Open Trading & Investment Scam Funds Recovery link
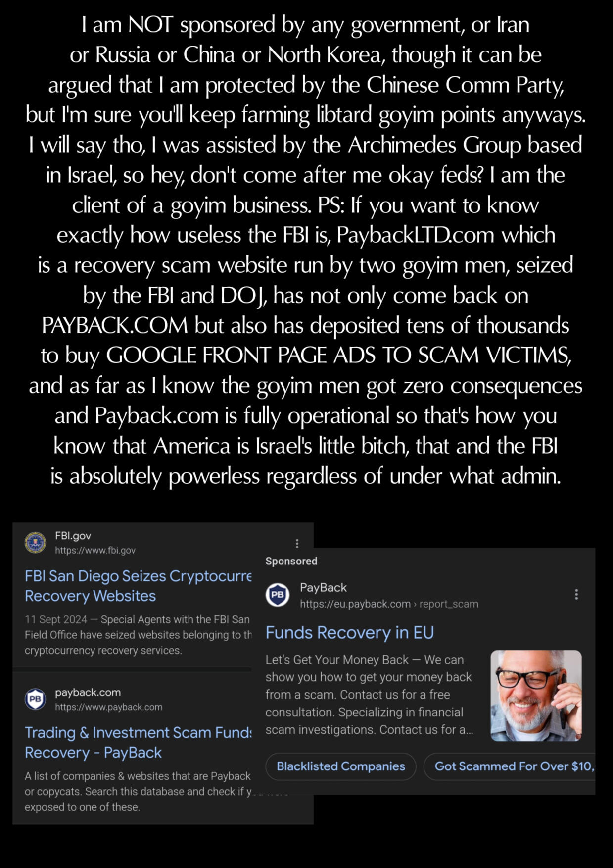 [x=138, y=742]
